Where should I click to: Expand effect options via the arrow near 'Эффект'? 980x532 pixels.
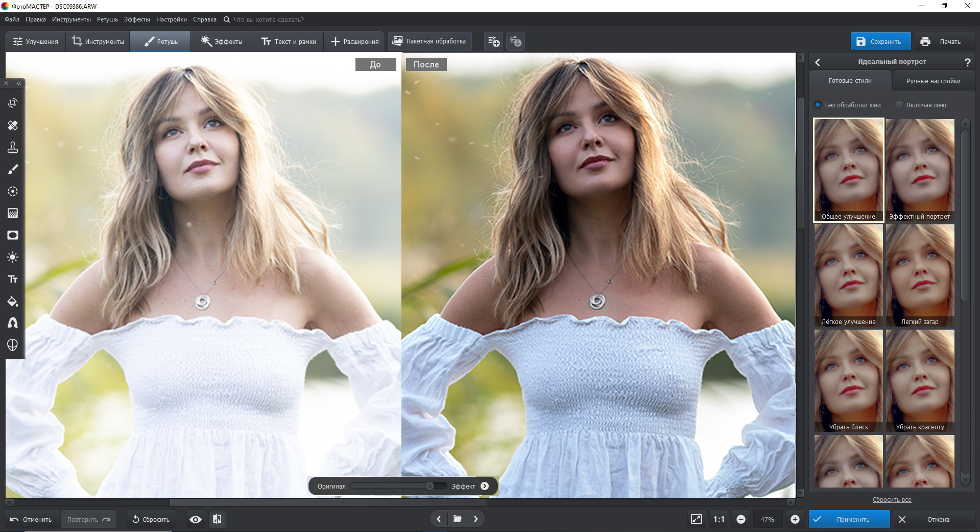tap(484, 486)
